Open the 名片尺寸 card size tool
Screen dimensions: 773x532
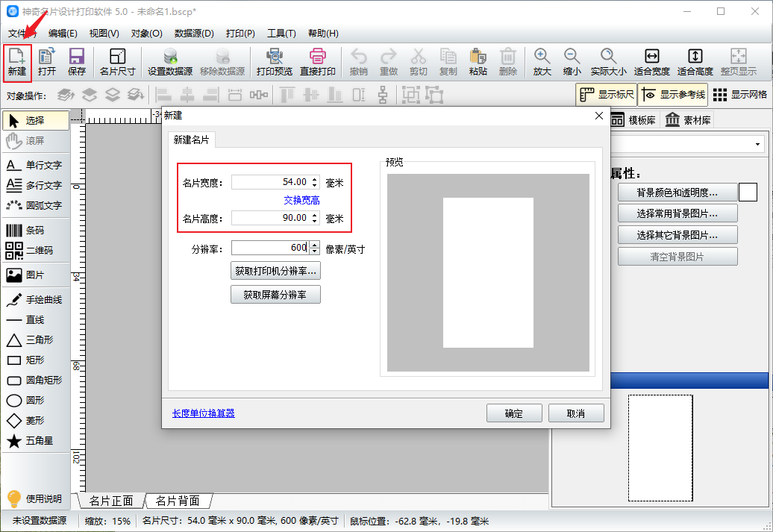tap(117, 62)
